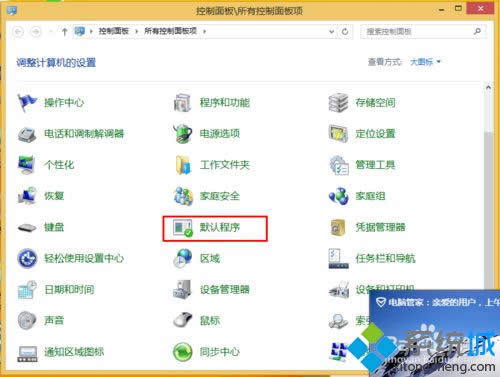Open the 设备管理器 icon
The width and height of the screenshot is (500, 377).
pyautogui.click(x=182, y=289)
